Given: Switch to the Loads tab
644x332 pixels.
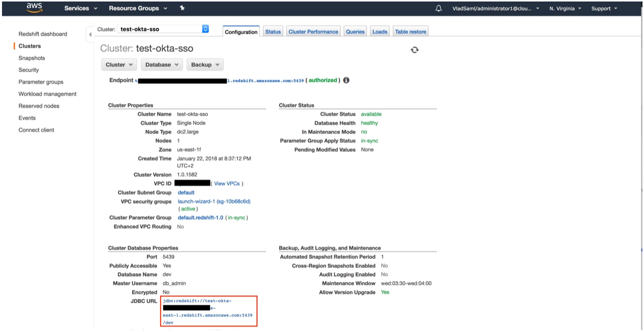Looking at the screenshot, I should pyautogui.click(x=380, y=32).
